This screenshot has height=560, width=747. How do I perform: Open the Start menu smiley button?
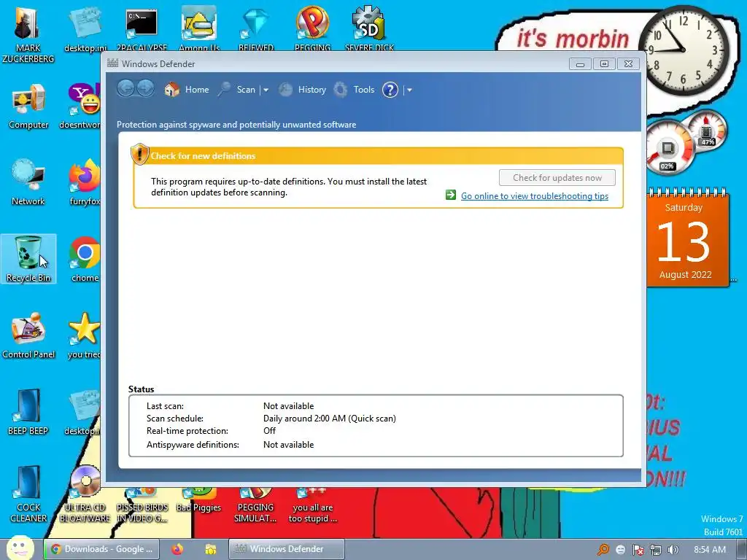click(x=20, y=548)
